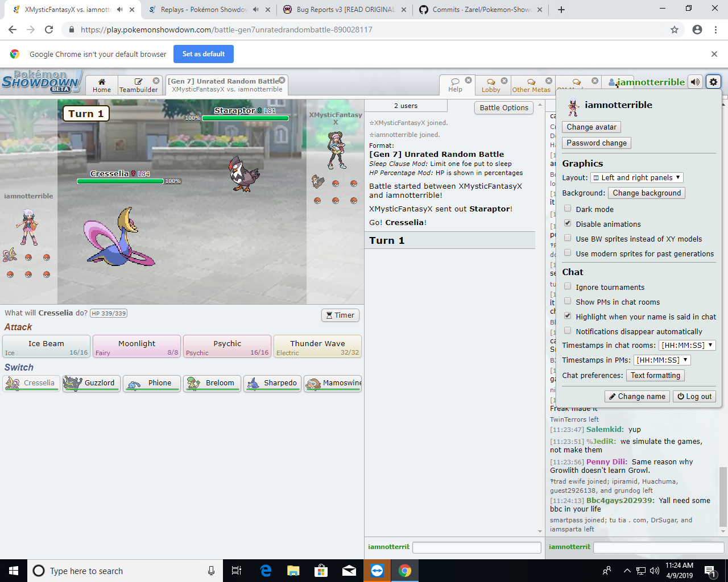Use the Ice Beam move
728x582 pixels.
pyautogui.click(x=46, y=346)
